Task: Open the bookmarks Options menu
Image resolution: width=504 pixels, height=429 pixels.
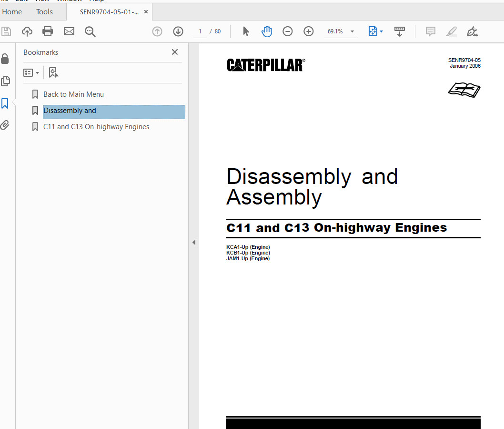Action: [31, 72]
